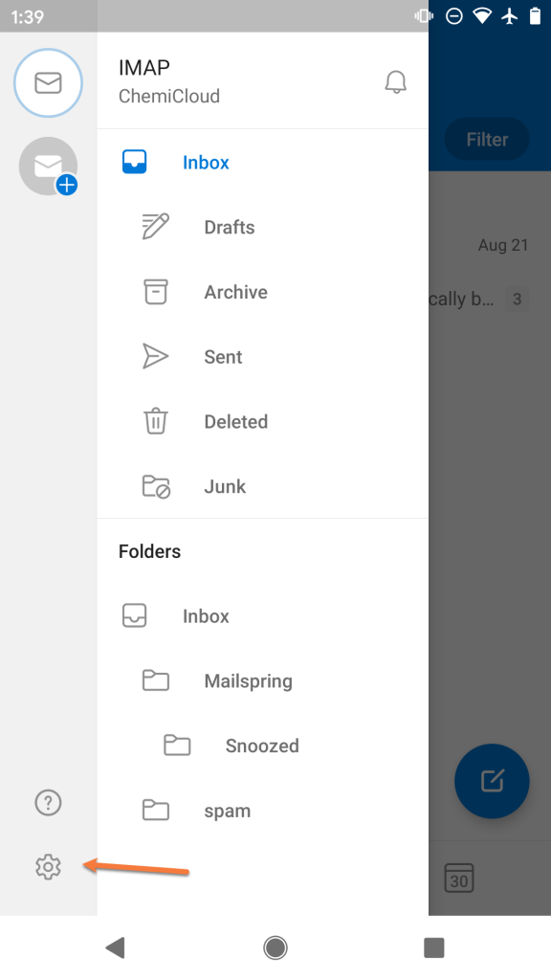Open the Snoozed subfolder

tap(177, 746)
